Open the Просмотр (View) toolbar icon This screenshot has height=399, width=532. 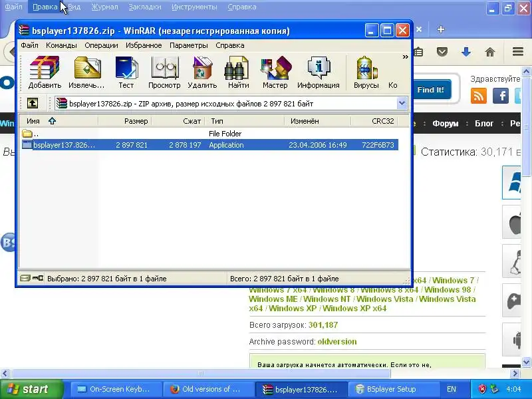pos(164,72)
